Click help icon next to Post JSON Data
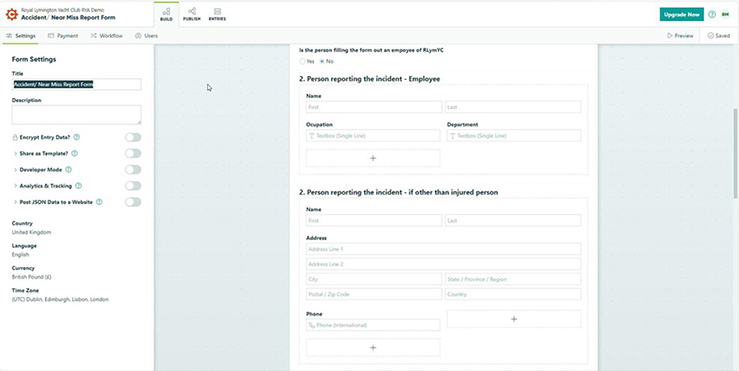 click(x=99, y=202)
